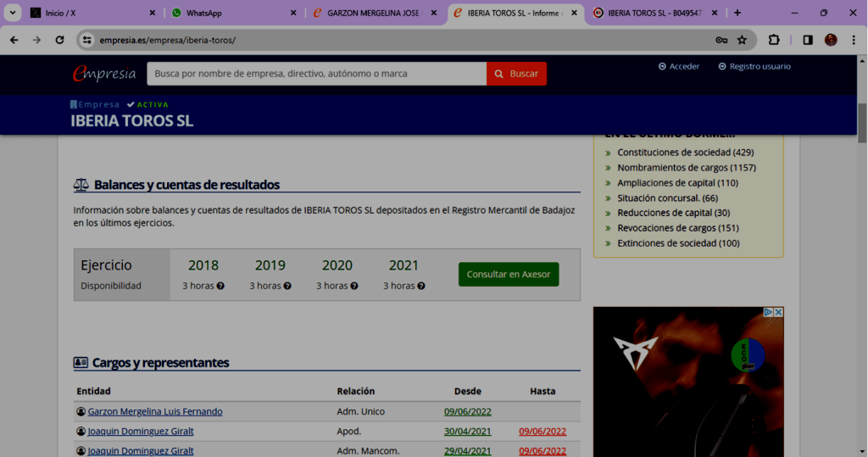
Task: Bookmark this page with the star icon
Action: (742, 40)
